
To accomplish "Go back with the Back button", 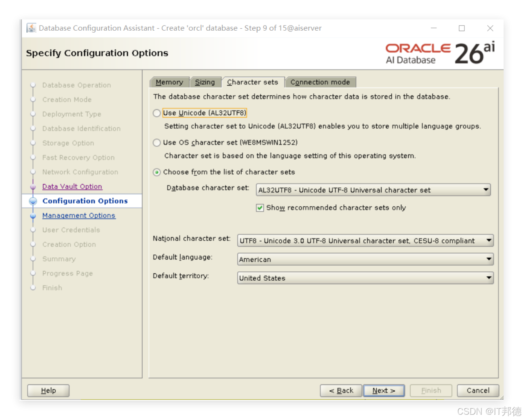I will tap(341, 391).
